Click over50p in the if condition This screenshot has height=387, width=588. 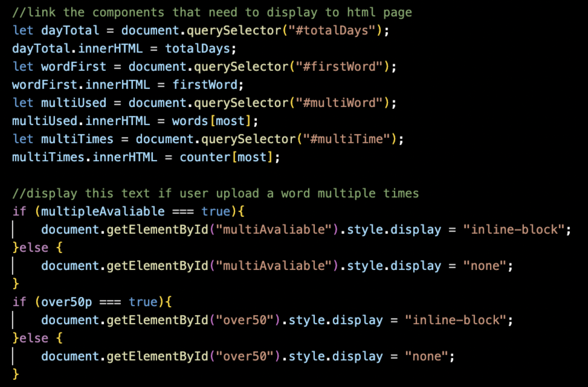tap(66, 302)
